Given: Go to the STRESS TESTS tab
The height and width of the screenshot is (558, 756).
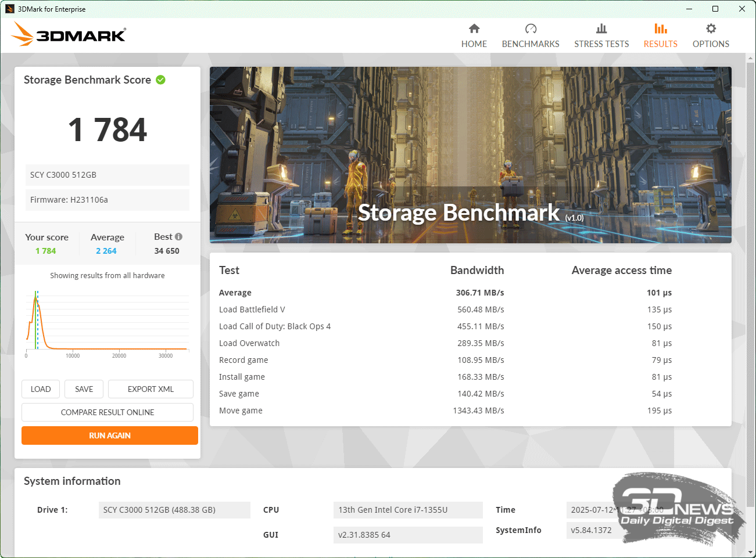Looking at the screenshot, I should click(x=601, y=44).
